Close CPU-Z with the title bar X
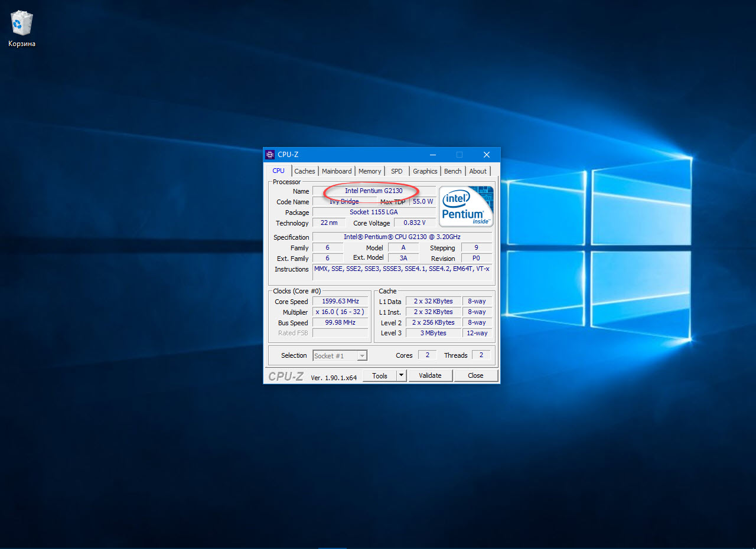 coord(487,155)
